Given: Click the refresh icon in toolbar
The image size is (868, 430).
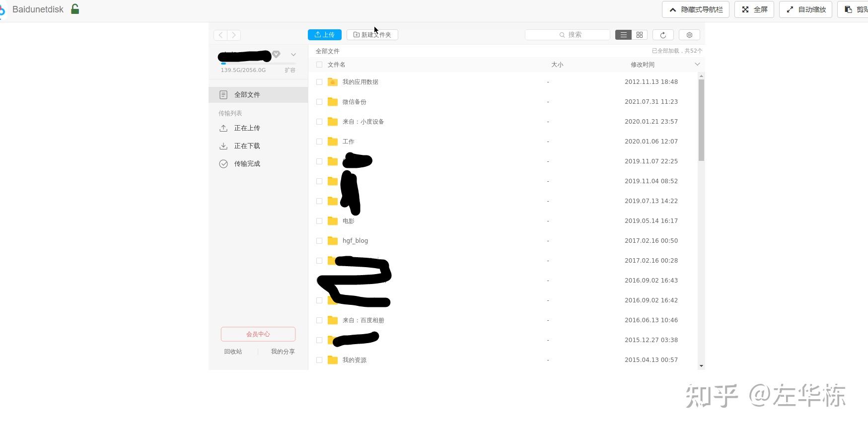Looking at the screenshot, I should [663, 35].
